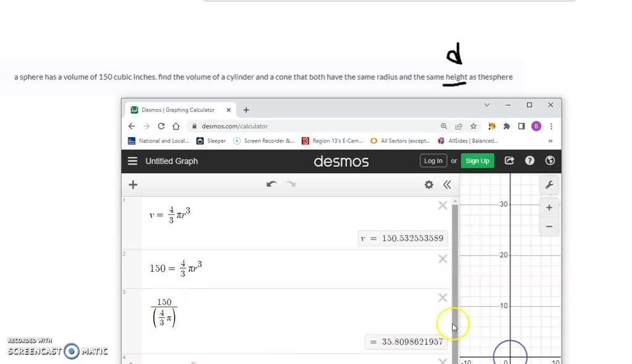Screen dimensions: 632x364
Task: Change language via the globe icon
Action: click(x=549, y=160)
